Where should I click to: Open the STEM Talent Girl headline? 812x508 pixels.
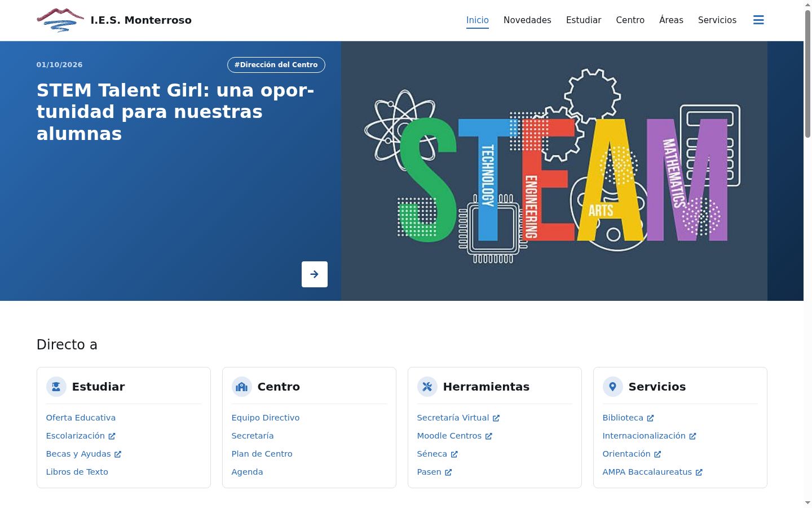(175, 112)
